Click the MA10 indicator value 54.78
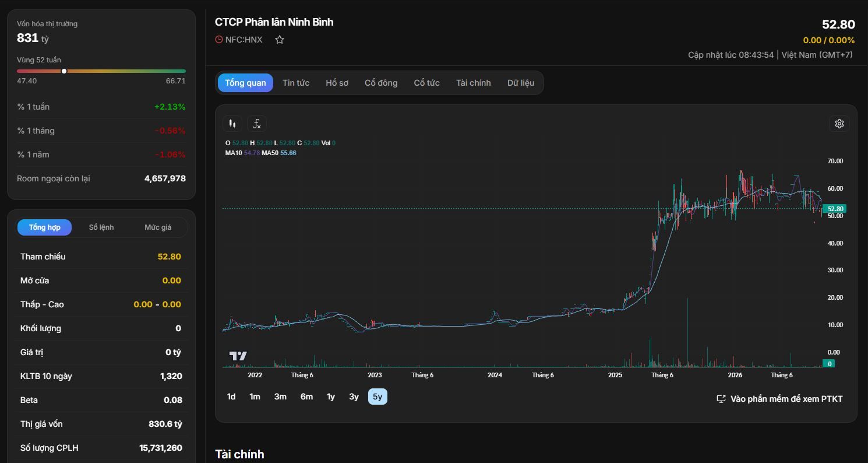The image size is (868, 463). coord(252,153)
